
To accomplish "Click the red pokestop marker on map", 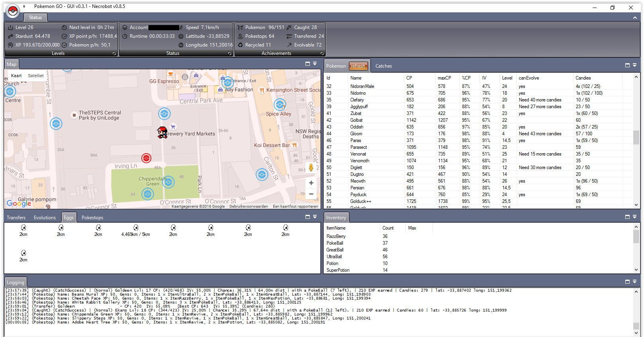I will [x=147, y=158].
